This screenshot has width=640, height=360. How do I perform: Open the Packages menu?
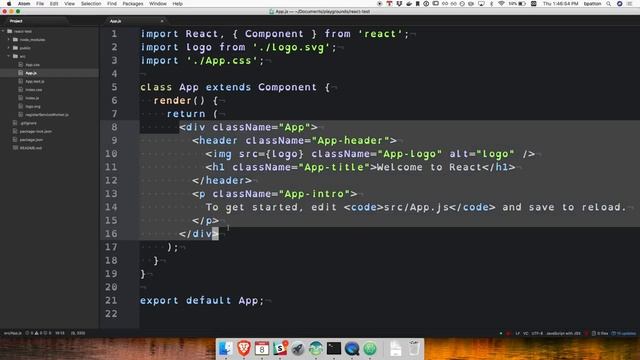click(x=133, y=4)
